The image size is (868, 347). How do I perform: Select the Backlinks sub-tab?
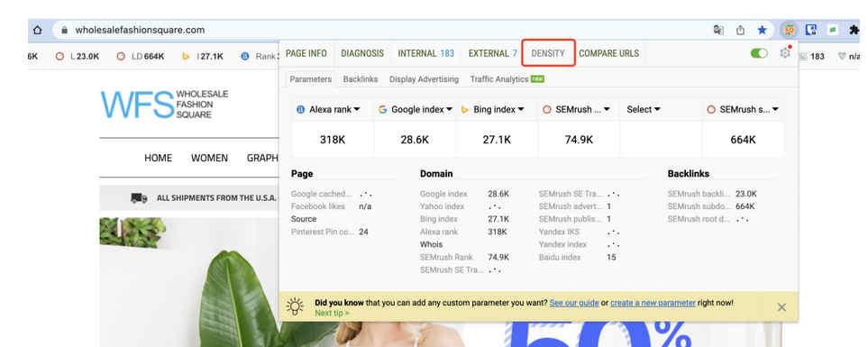361,79
